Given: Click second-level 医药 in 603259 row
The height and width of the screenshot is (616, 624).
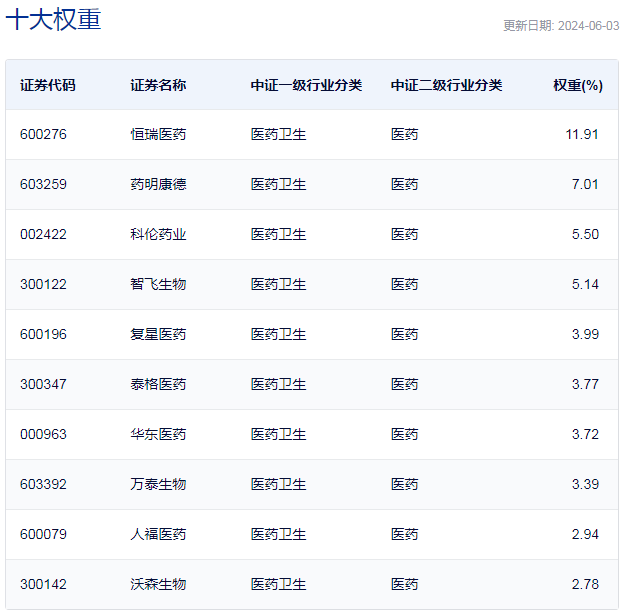Looking at the screenshot, I should tap(404, 185).
